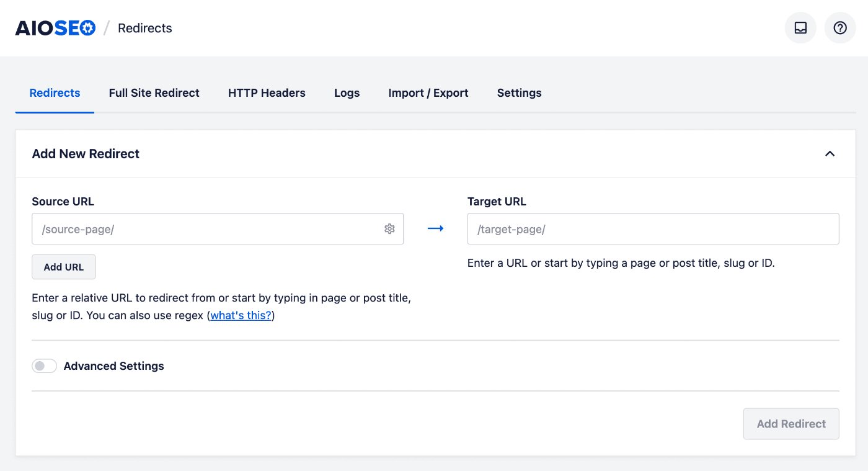Open the Import / Export tab
Image resolution: width=868 pixels, height=471 pixels.
pos(428,92)
